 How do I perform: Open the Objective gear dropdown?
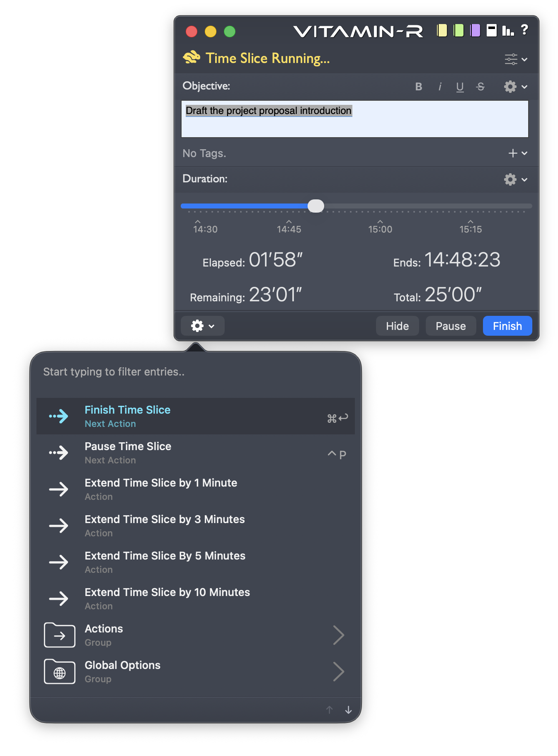[515, 87]
